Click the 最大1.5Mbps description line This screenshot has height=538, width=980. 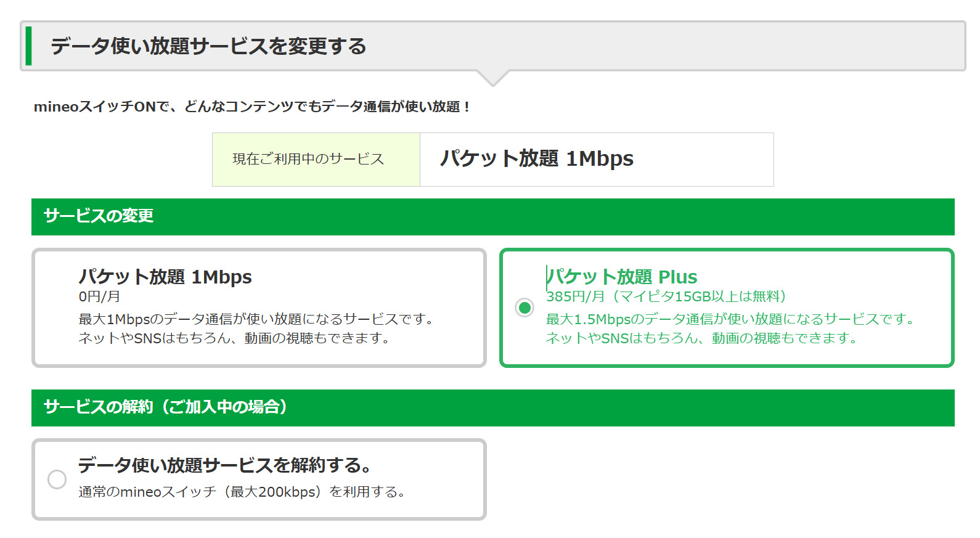[730, 319]
